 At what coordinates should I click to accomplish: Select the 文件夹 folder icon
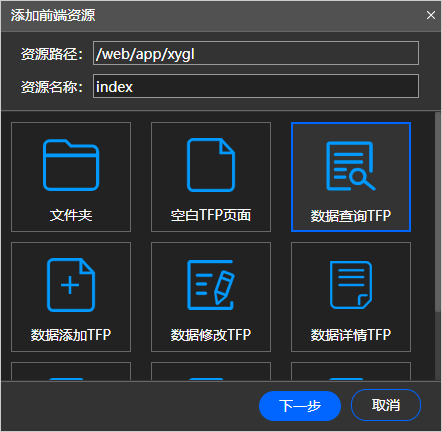[71, 165]
